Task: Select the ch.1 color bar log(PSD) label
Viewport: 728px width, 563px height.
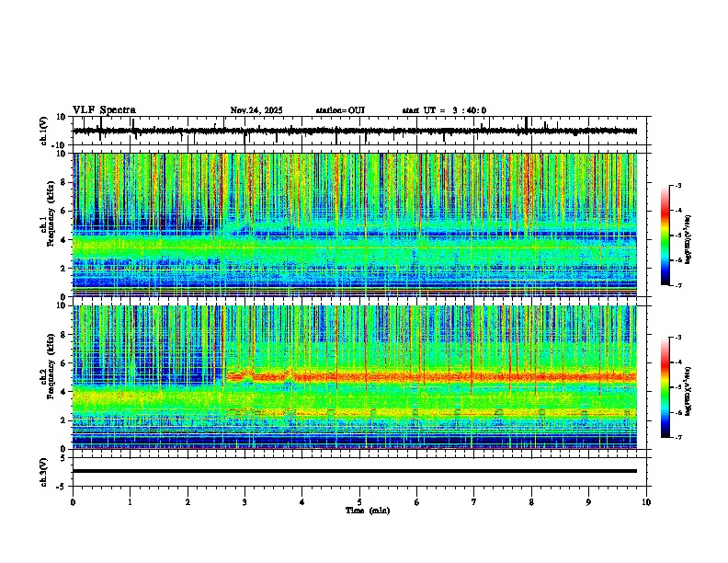Action: pos(688,240)
